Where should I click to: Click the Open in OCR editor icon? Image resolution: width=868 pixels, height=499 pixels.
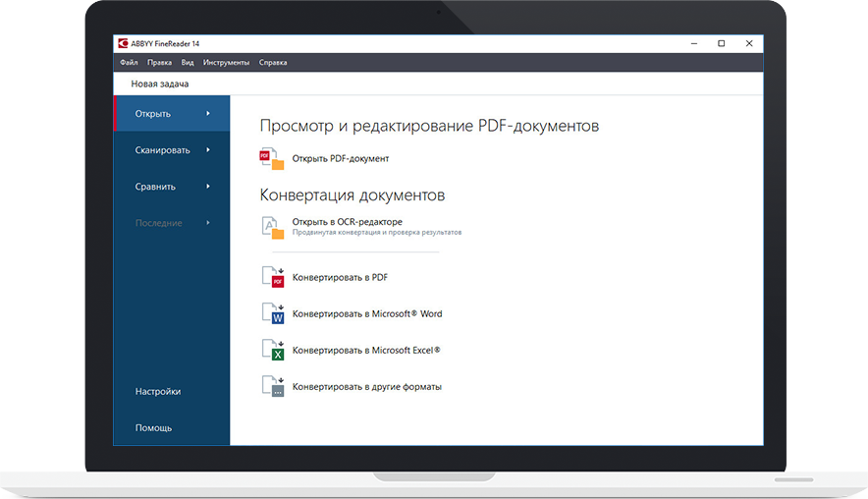(272, 227)
